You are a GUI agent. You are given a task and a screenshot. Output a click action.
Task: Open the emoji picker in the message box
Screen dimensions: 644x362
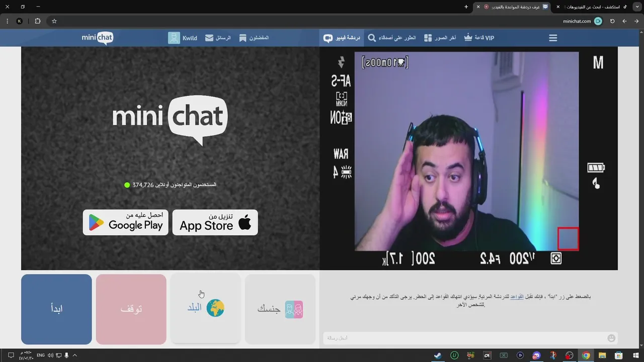pos(611,338)
